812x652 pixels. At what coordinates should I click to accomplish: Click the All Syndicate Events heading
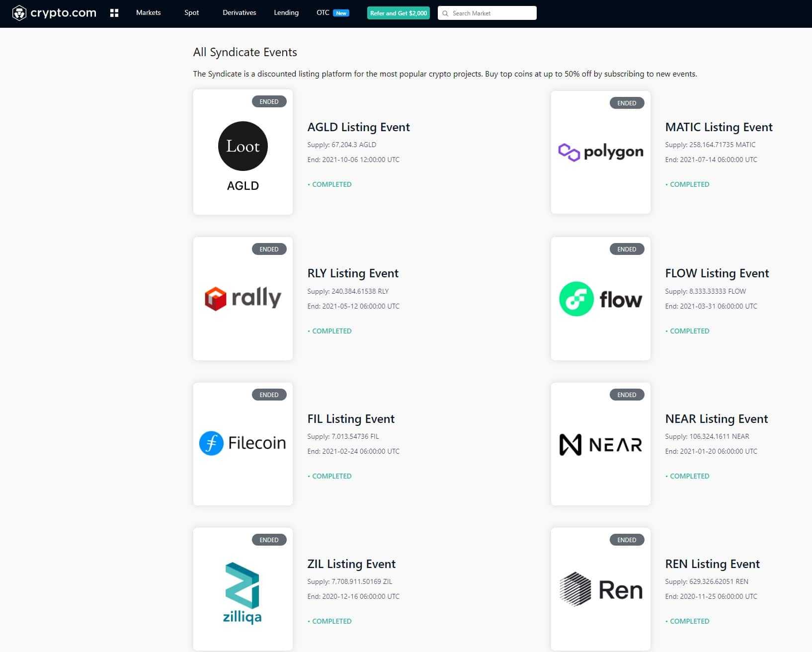(245, 52)
